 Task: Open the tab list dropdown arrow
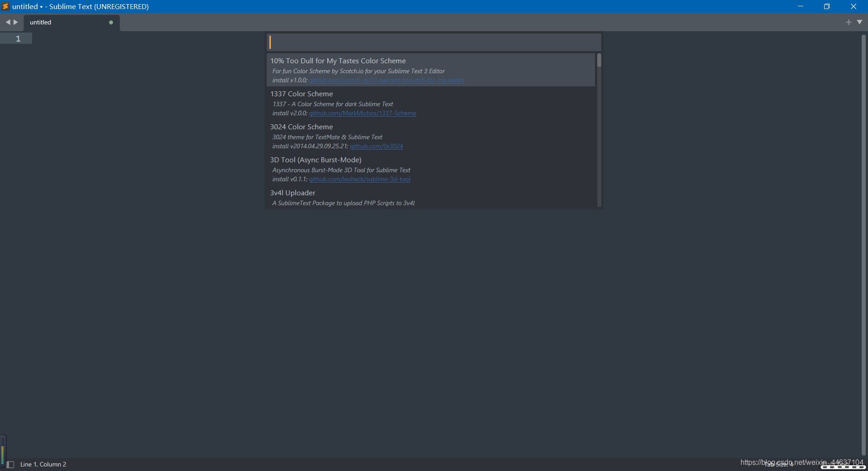pyautogui.click(x=859, y=22)
